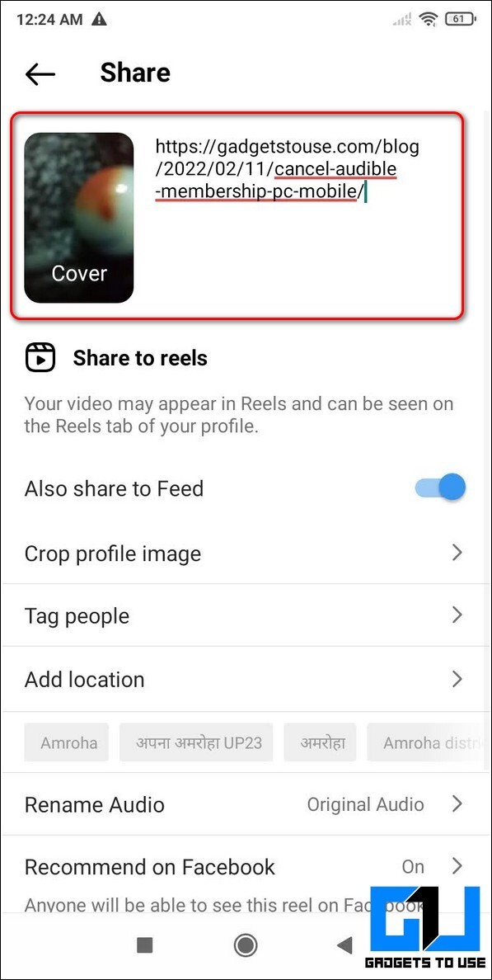This screenshot has width=492, height=980.
Task: Select the Amroha location suggestion
Action: pos(67,742)
